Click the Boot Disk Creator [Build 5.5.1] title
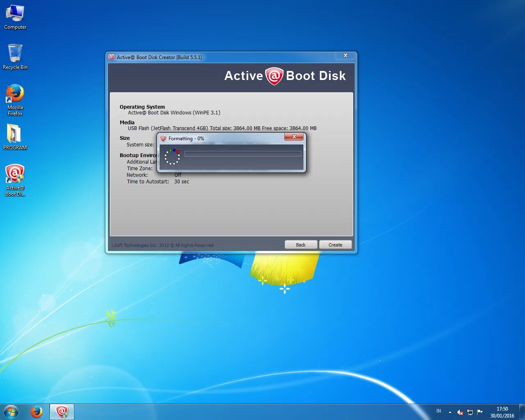525x420 pixels. coord(159,57)
